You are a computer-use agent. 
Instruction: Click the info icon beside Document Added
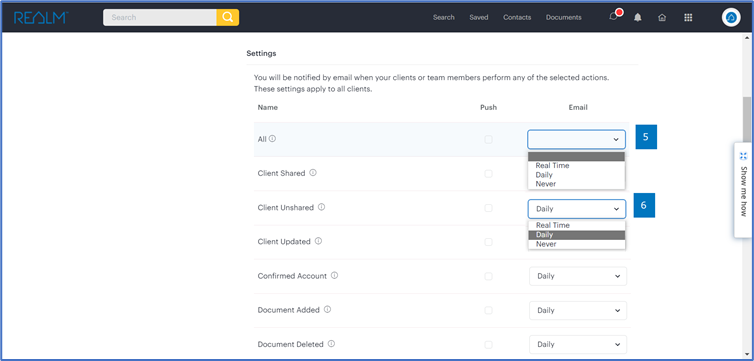(x=327, y=310)
